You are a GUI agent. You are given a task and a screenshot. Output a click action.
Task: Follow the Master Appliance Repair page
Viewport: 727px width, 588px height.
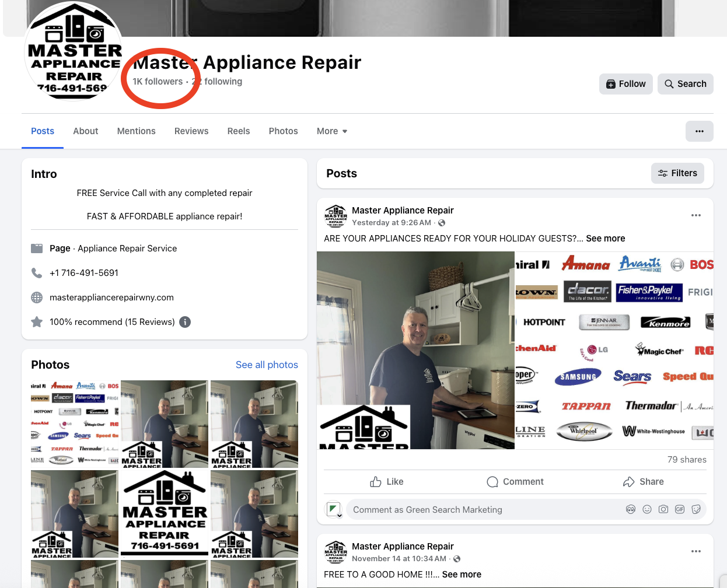625,84
